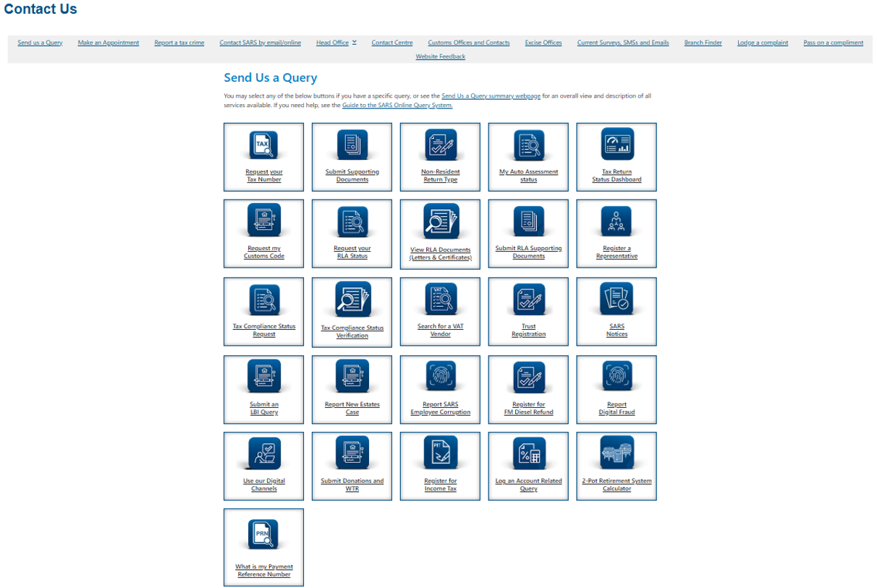The image size is (877, 588).
Task: Click the 'Trust Registration' text link
Action: 529,331
